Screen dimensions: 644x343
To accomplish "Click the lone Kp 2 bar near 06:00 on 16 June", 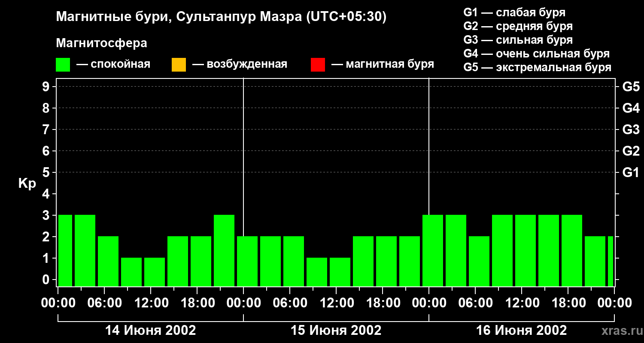I will coord(479,261).
